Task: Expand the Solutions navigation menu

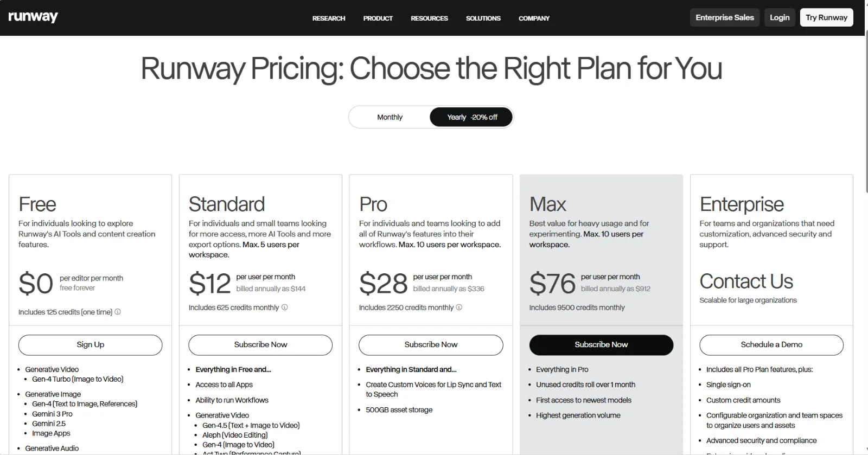Action: (483, 18)
